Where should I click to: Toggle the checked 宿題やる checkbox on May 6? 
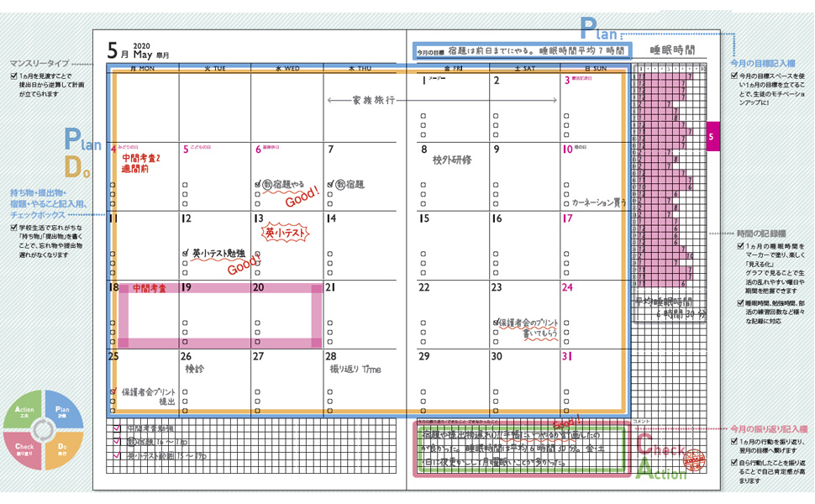pos(257,185)
